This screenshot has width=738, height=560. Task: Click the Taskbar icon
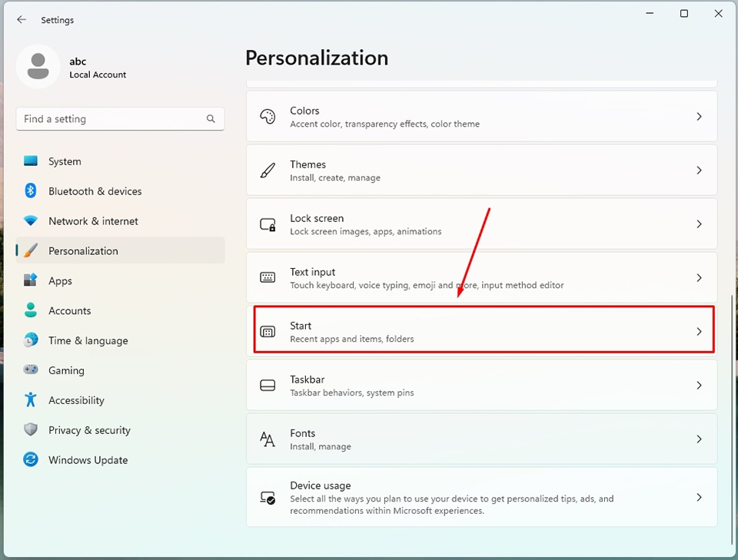tap(268, 386)
